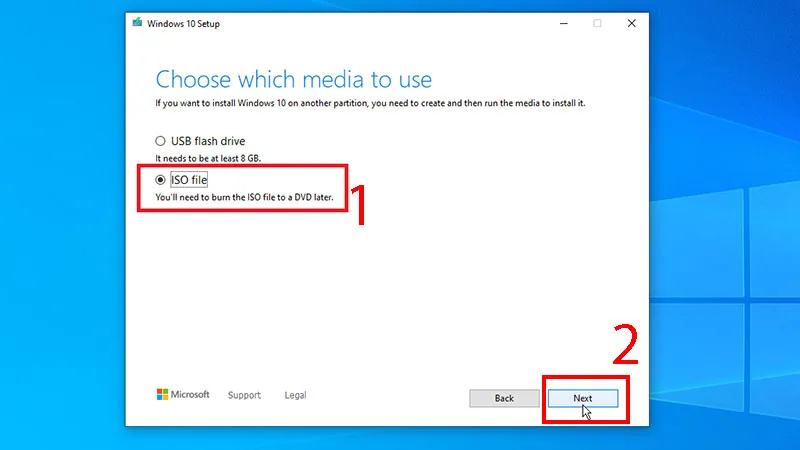Open the Legal link
The image size is (800, 450).
point(295,395)
